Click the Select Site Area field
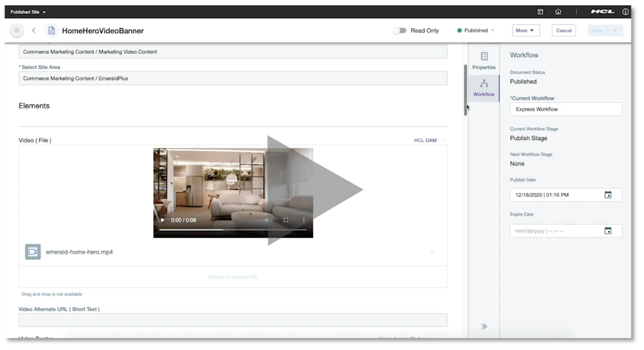 point(233,78)
